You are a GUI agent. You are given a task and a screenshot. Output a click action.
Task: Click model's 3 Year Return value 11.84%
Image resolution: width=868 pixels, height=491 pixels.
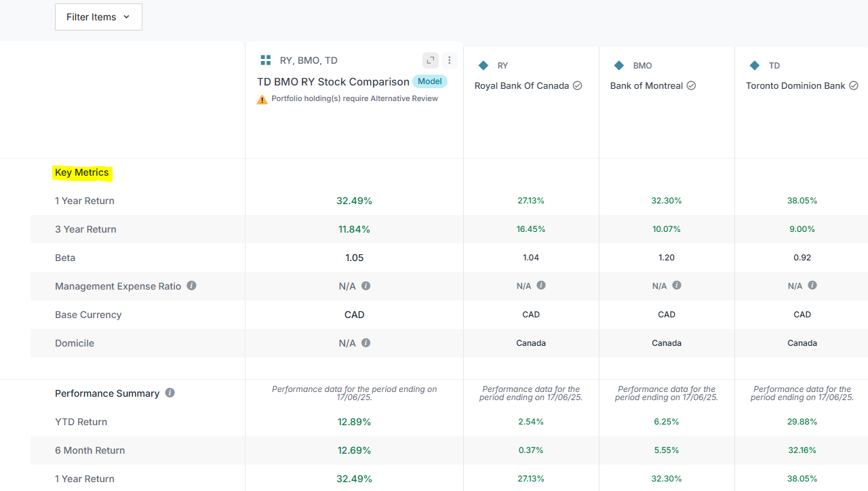click(x=354, y=229)
